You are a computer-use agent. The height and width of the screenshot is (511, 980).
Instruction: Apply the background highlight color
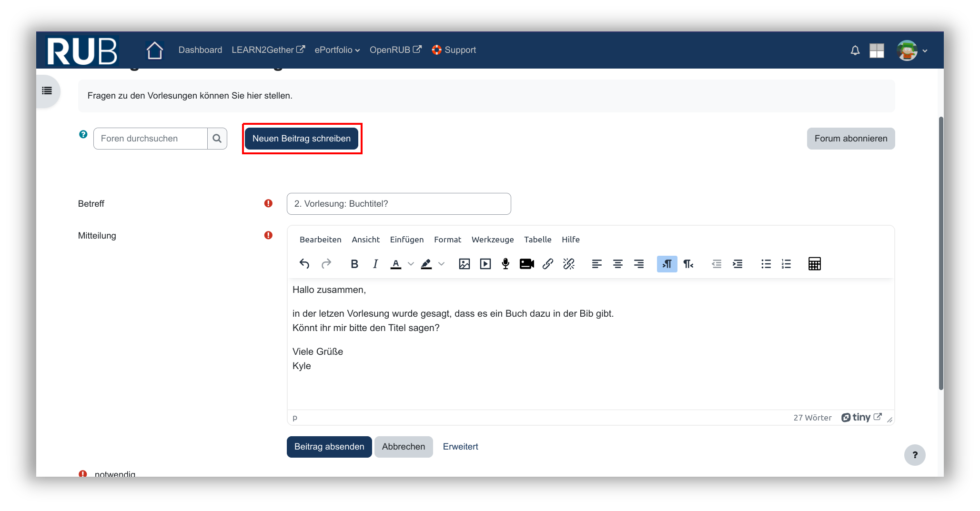426,264
